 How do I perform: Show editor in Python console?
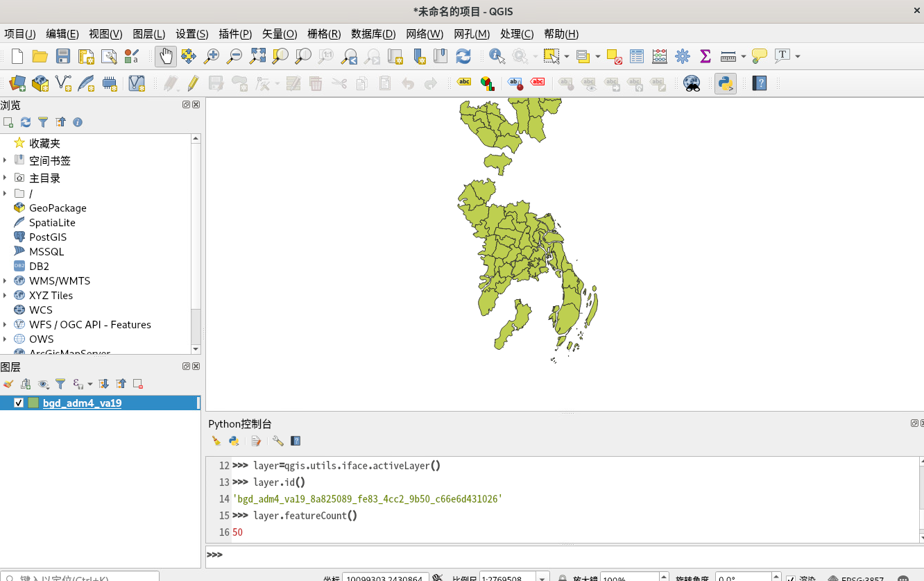pyautogui.click(x=256, y=441)
